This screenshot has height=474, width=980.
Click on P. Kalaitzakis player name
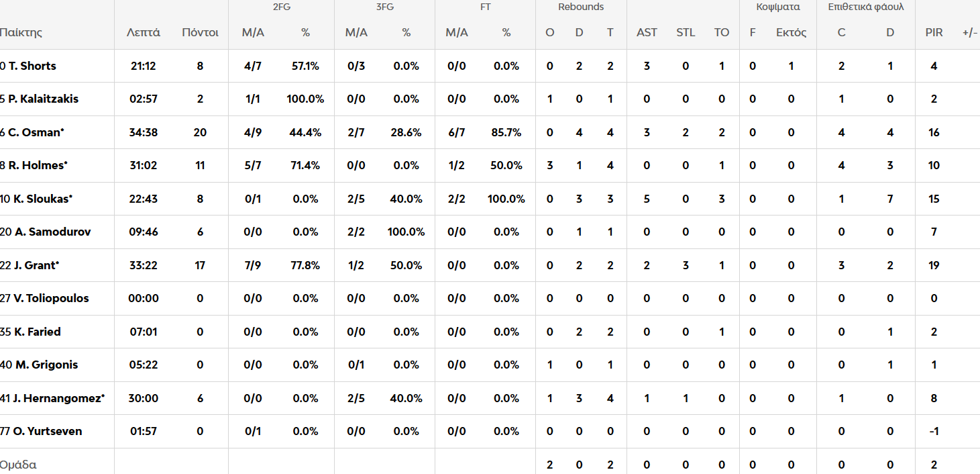(x=43, y=99)
